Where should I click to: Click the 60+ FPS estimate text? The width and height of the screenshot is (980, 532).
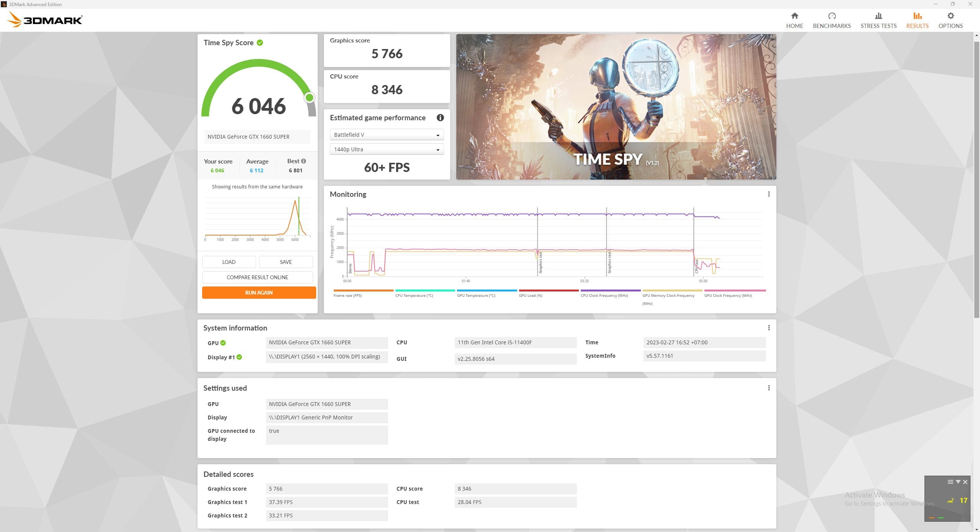tap(387, 167)
